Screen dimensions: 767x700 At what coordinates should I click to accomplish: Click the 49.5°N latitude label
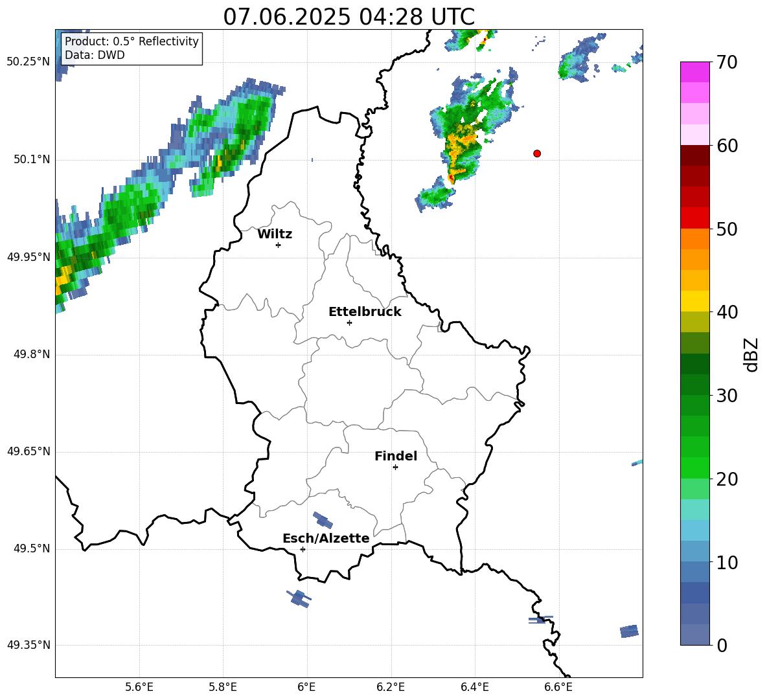pos(32,548)
